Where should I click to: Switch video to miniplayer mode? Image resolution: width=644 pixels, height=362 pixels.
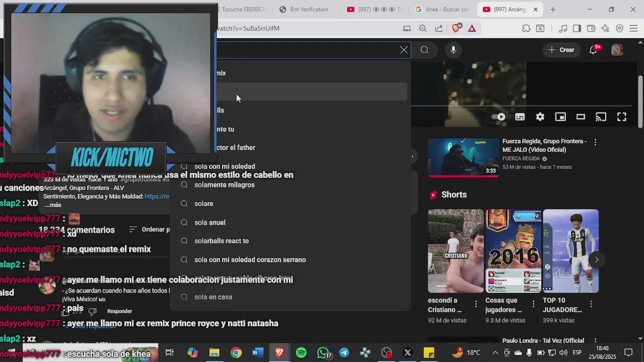point(560,117)
